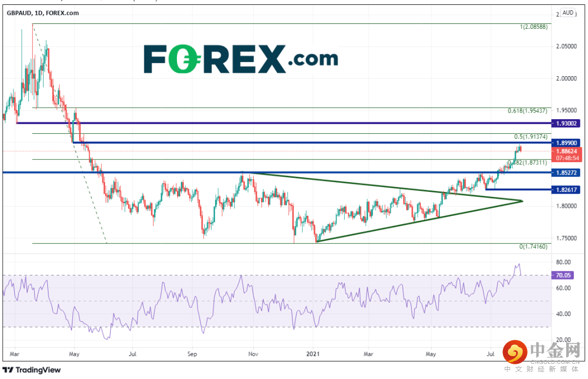Select the 1.93002 price level label

[566, 123]
